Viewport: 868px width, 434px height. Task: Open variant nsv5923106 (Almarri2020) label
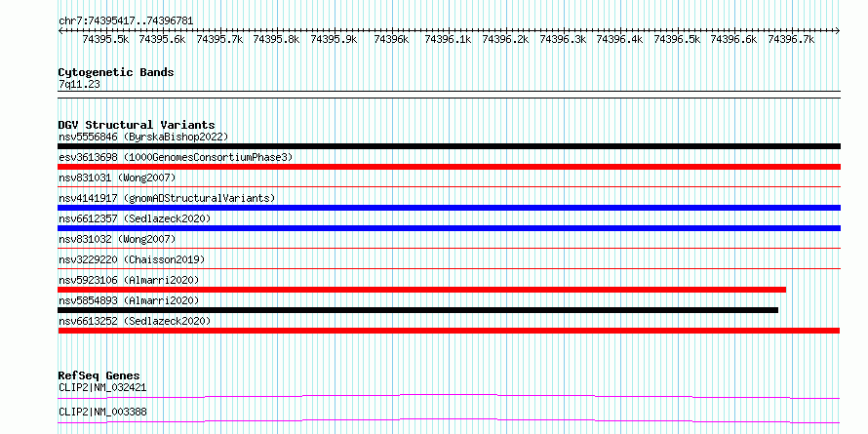(129, 280)
